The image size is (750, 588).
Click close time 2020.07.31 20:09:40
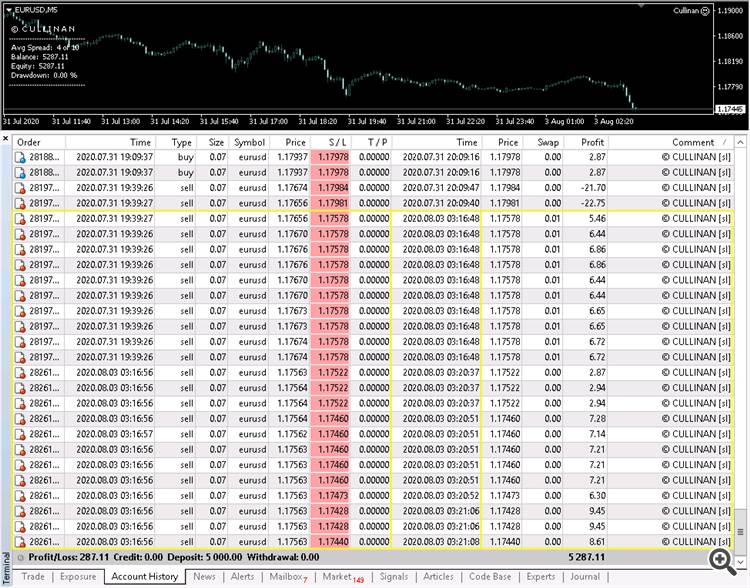pos(441,203)
